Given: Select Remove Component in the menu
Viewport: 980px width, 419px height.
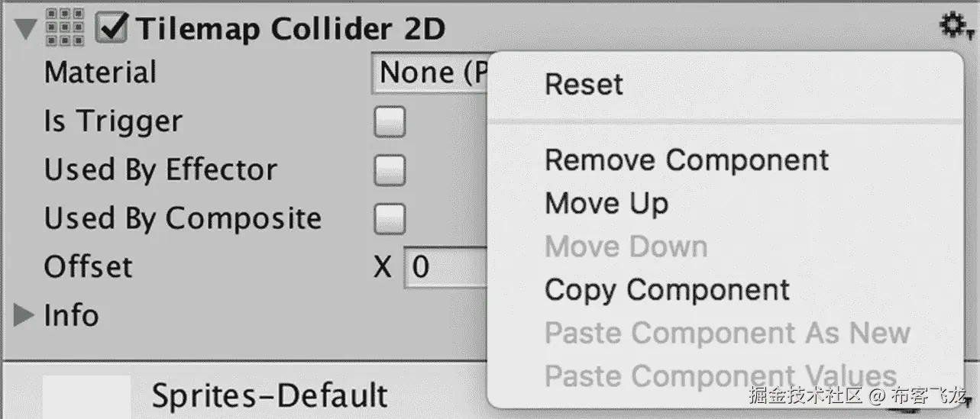Looking at the screenshot, I should coord(686,160).
